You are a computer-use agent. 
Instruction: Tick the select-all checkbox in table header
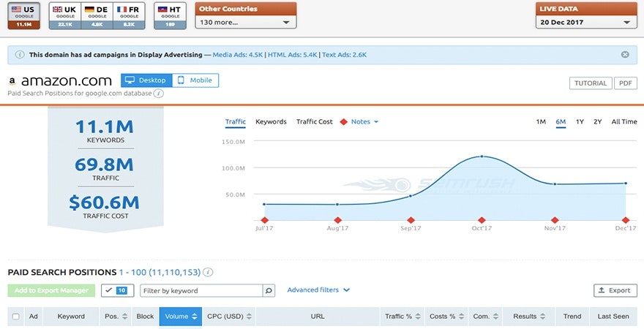pyautogui.click(x=16, y=317)
